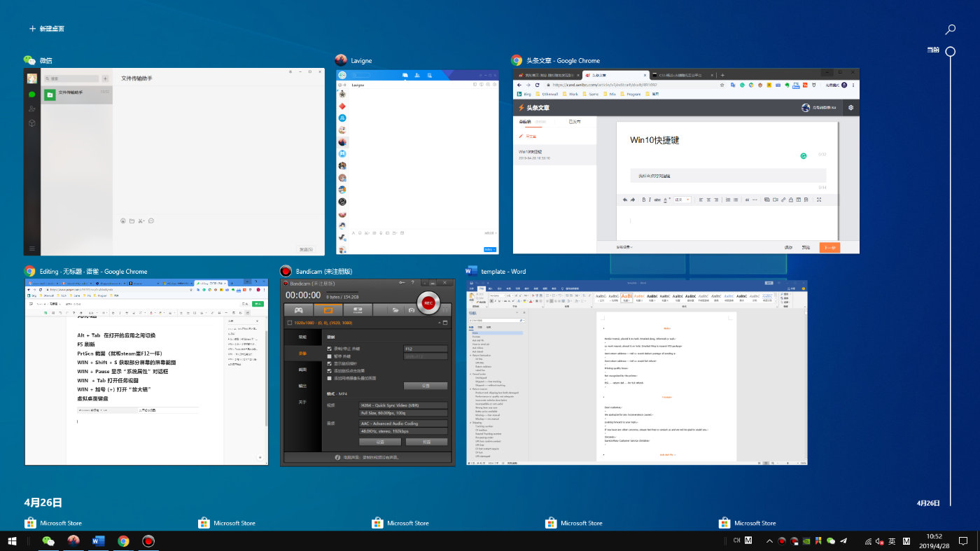The width and height of the screenshot is (980, 551).
Task: Click the Chrome icon on the taskbar
Action: (123, 540)
